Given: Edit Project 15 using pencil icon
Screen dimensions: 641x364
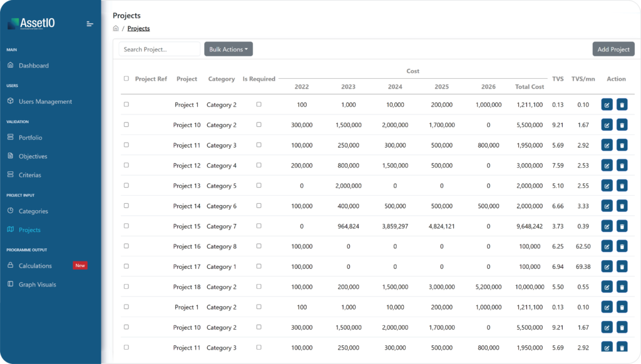Looking at the screenshot, I should pyautogui.click(x=607, y=226).
